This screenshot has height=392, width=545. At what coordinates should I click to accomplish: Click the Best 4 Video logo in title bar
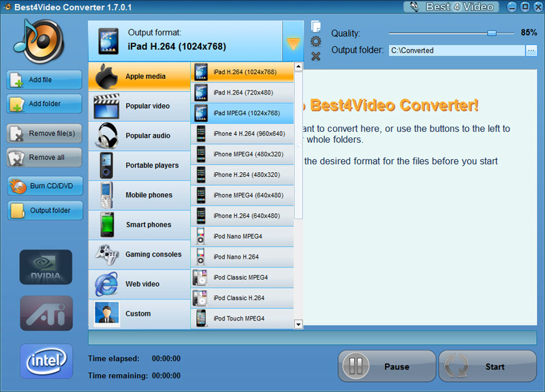[x=451, y=7]
